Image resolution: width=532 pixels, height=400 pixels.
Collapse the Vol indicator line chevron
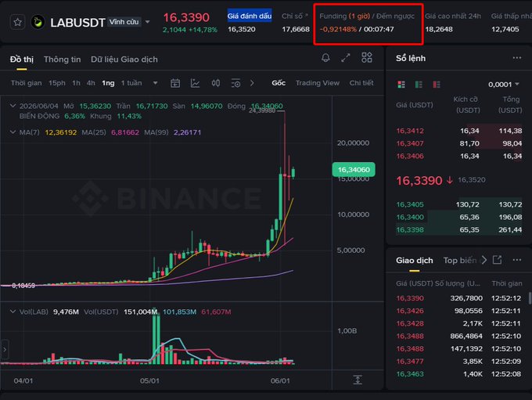[13, 312]
